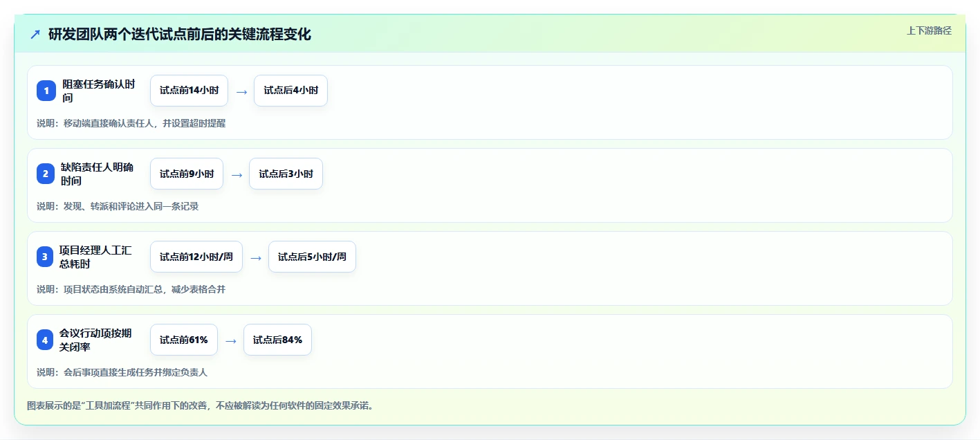The width and height of the screenshot is (980, 440).
Task: Click the arrow between 试点前9小时 and 试点后3小时
Action: [x=237, y=174]
